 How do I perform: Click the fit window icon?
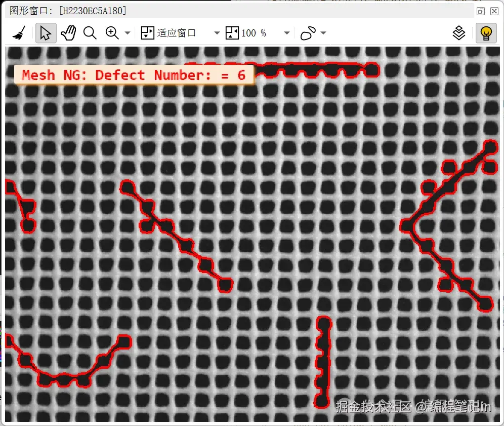click(x=148, y=33)
